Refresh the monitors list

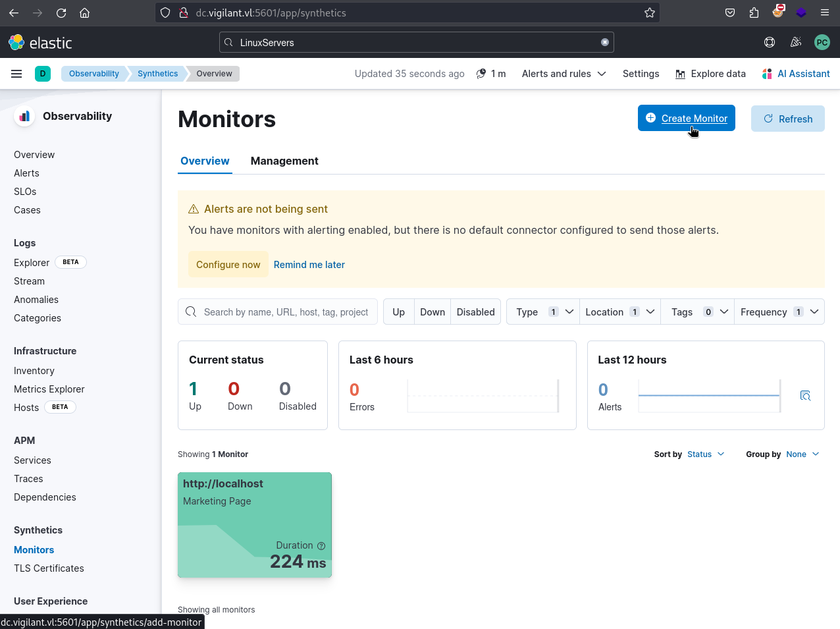788,119
